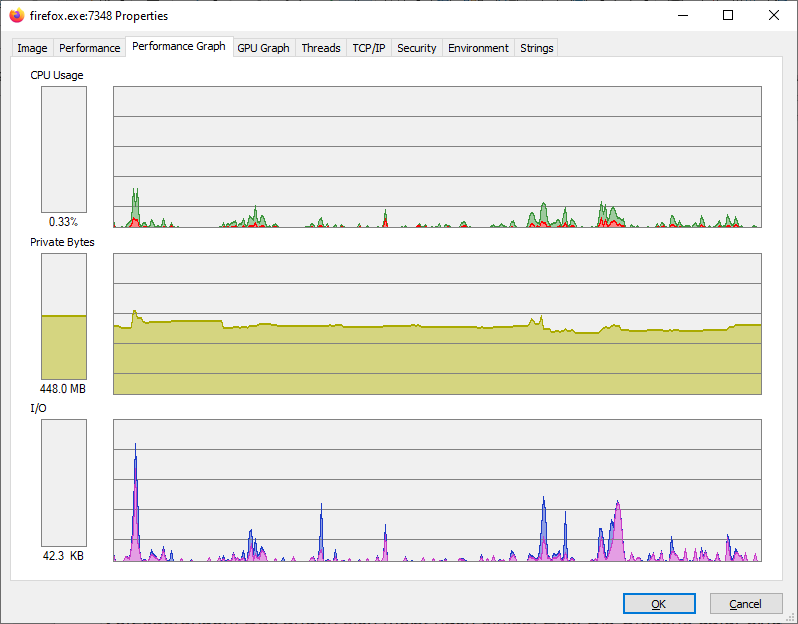Click the Performance Graph tab
The width and height of the screenshot is (798, 624).
(x=179, y=46)
